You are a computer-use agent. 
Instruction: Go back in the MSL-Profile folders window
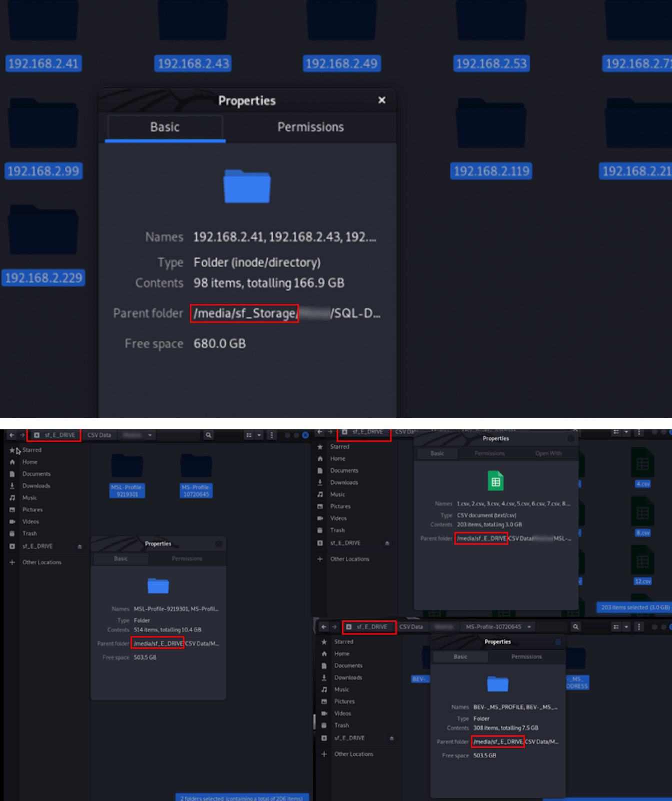12,435
